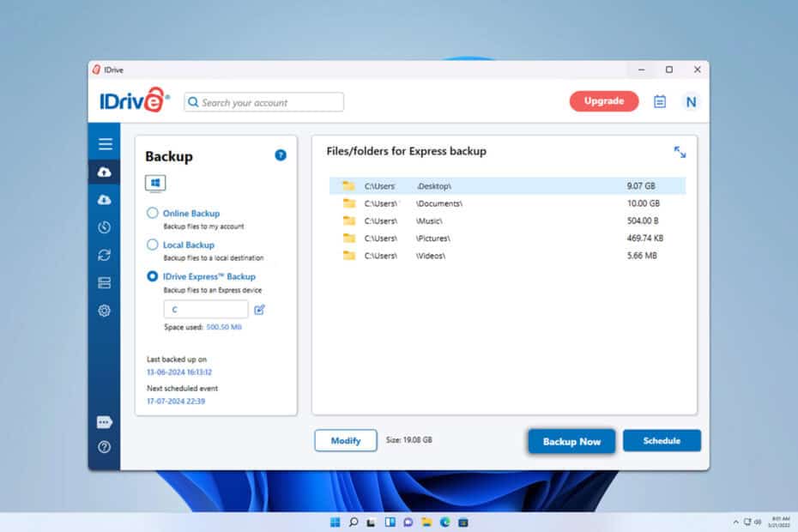Open the Server/disk clone sidebar icon
798x532 pixels.
point(105,282)
